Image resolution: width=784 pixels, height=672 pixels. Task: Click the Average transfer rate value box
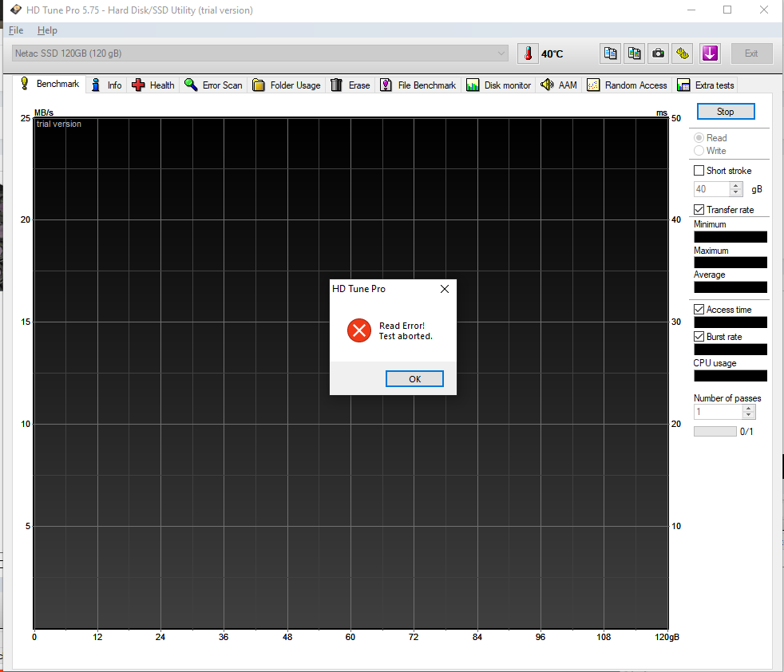pos(730,287)
